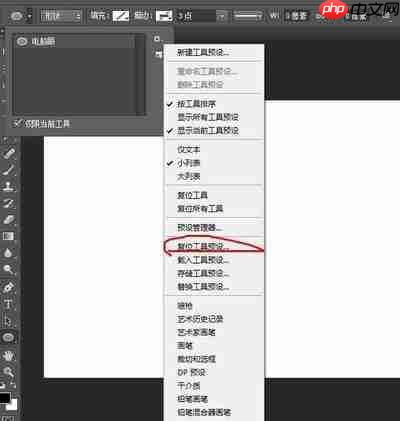Choose 替换工具预设... (Replace Tool Presets)
Image resolution: width=400 pixels, height=421 pixels.
click(x=214, y=287)
